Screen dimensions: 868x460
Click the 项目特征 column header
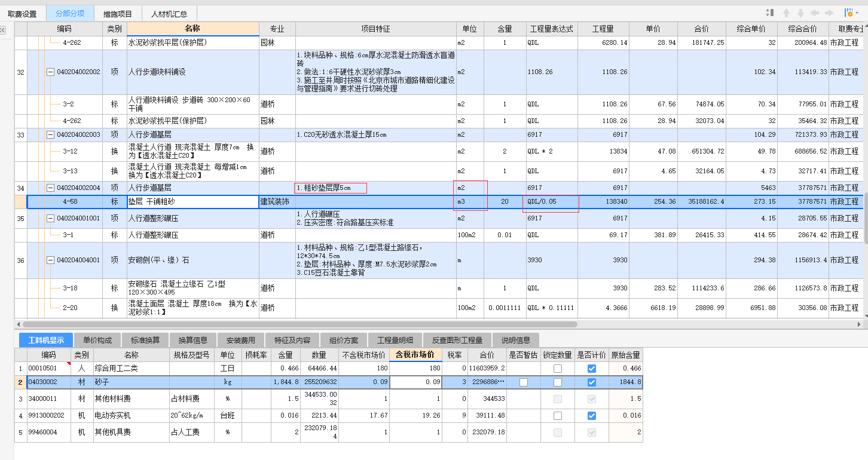[376, 29]
